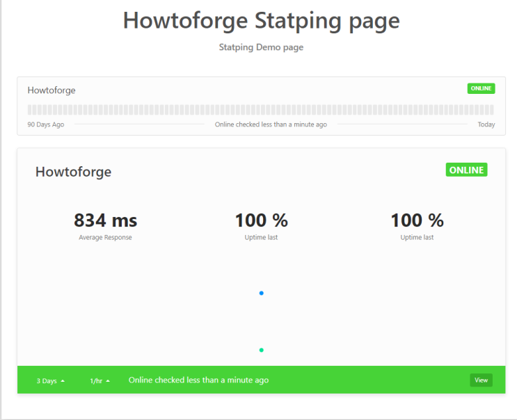Click the 'Howtoforge Statping page' heading

[x=261, y=21]
